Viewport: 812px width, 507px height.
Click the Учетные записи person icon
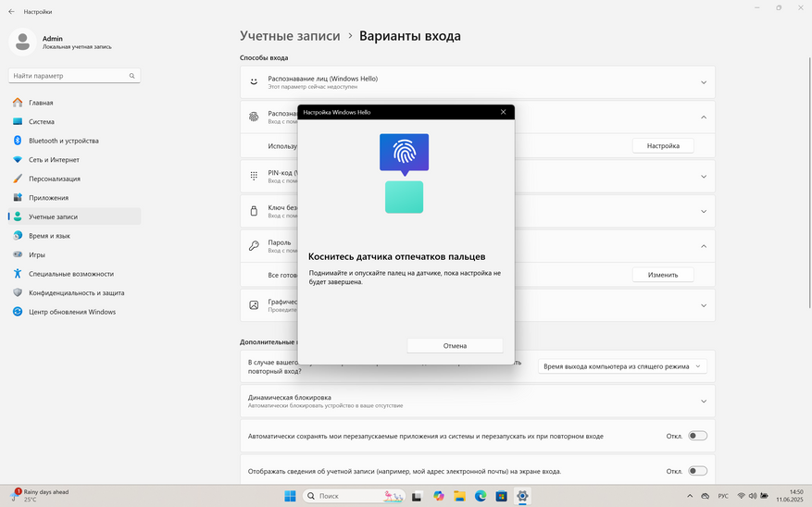tap(18, 216)
